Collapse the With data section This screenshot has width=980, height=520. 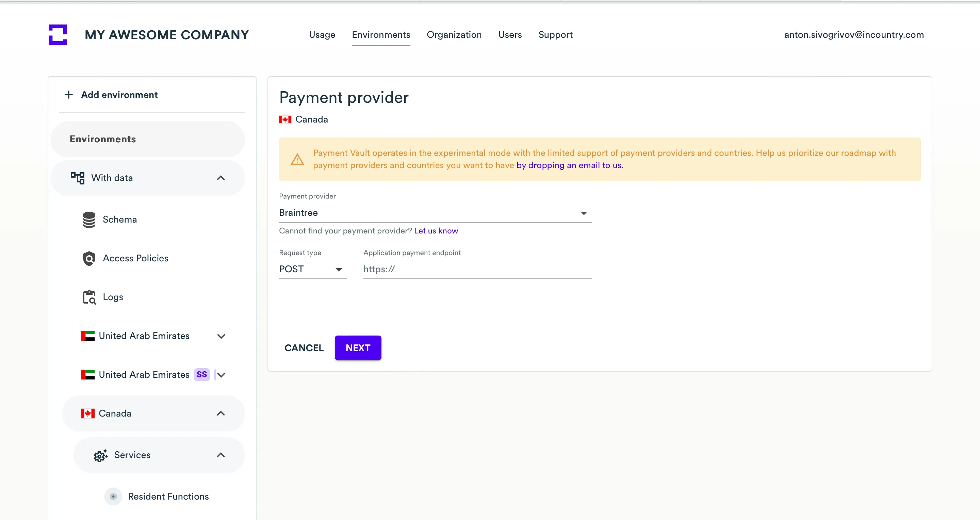[x=220, y=178]
